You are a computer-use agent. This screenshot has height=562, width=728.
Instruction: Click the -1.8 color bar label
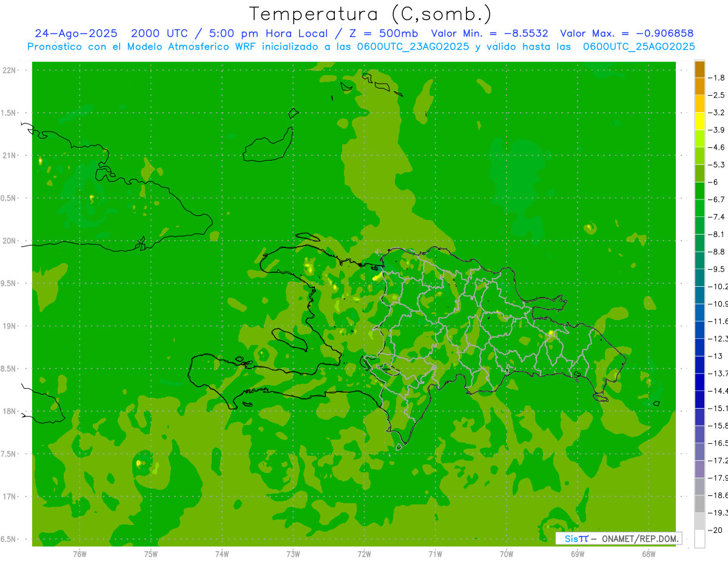(x=716, y=78)
